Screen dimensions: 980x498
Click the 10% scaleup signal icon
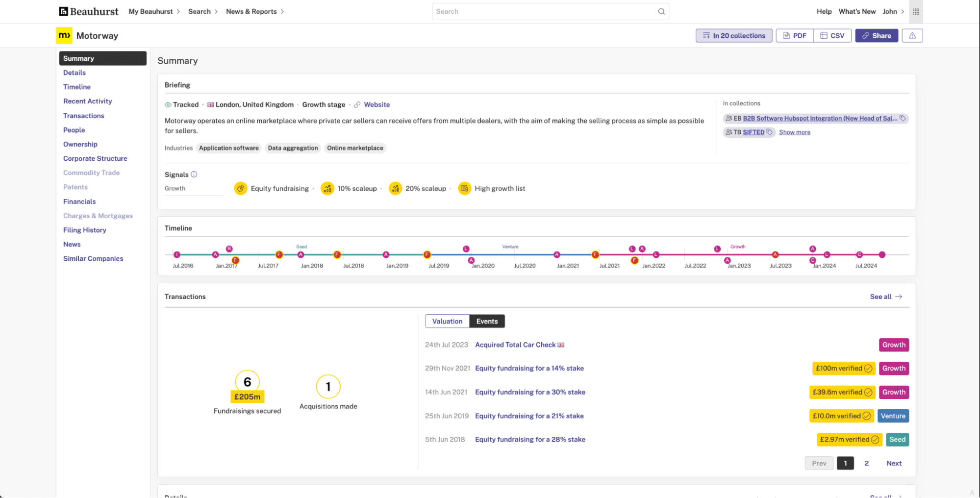[327, 188]
